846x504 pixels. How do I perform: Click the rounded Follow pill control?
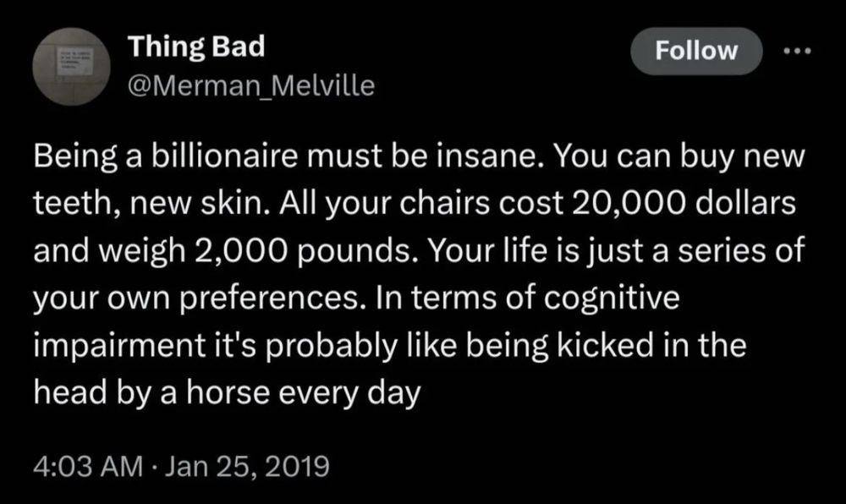point(695,51)
